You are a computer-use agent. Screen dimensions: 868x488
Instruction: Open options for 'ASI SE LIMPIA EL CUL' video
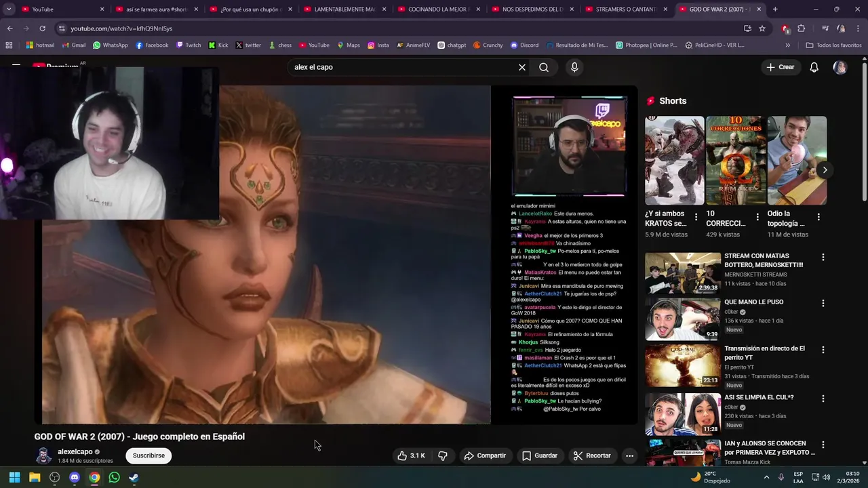(x=823, y=399)
